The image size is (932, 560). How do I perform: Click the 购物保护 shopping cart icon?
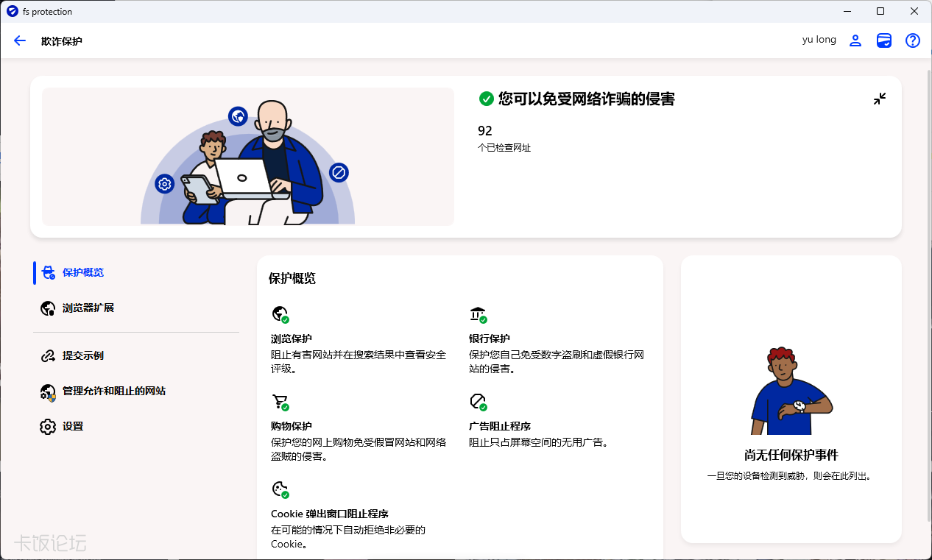pyautogui.click(x=280, y=402)
